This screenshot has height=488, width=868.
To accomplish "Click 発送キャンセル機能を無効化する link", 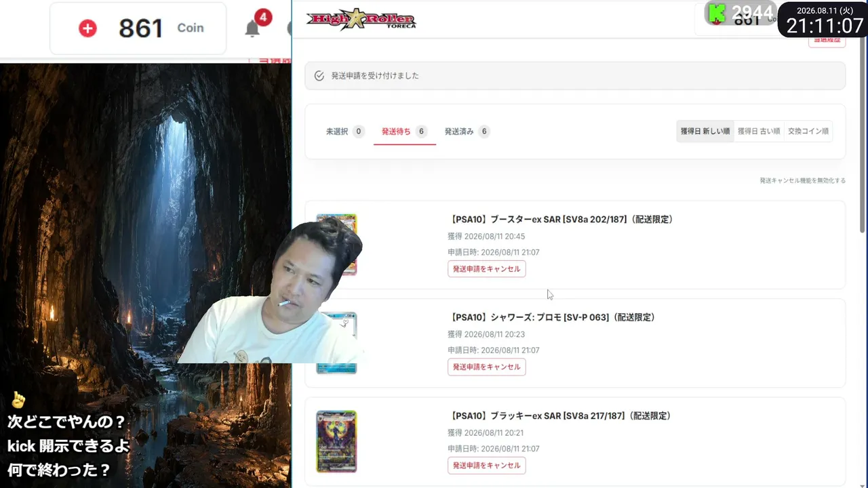I will click(x=802, y=181).
